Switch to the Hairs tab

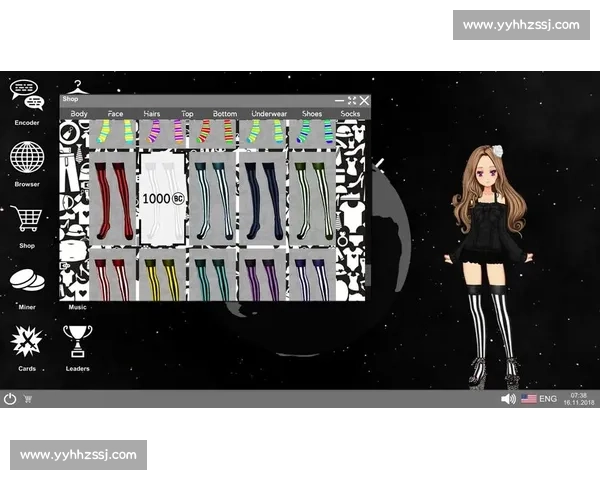click(152, 114)
